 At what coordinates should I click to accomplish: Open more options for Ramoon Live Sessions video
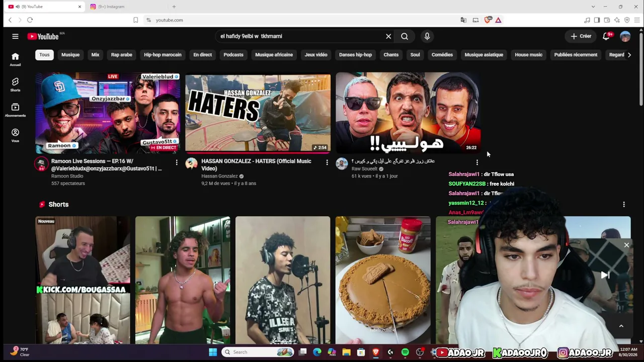pos(177,162)
